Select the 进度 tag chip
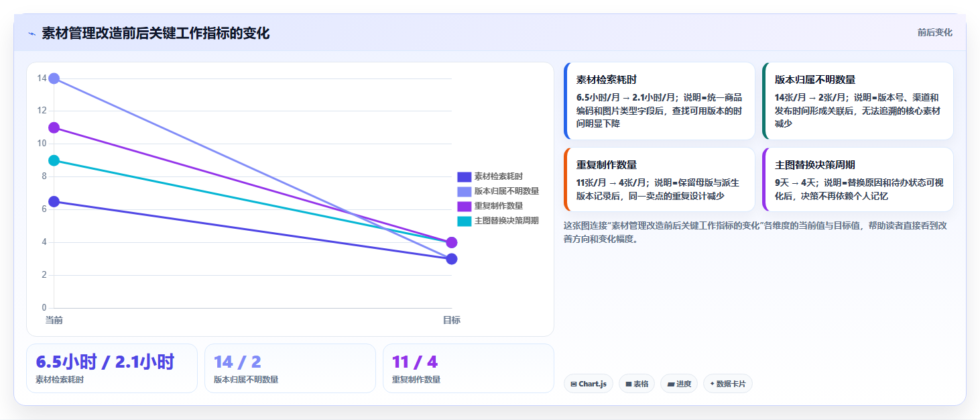This screenshot has height=420, width=980. 678,384
